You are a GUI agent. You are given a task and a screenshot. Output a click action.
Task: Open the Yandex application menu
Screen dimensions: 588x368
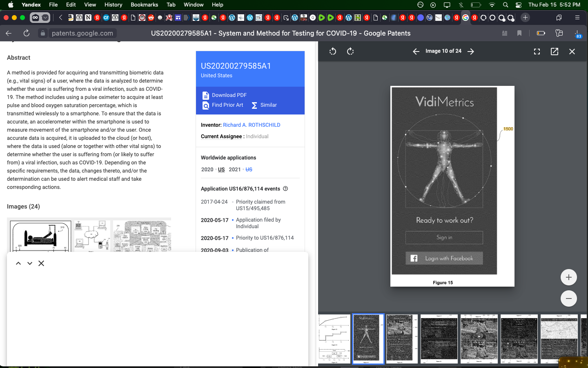point(31,4)
